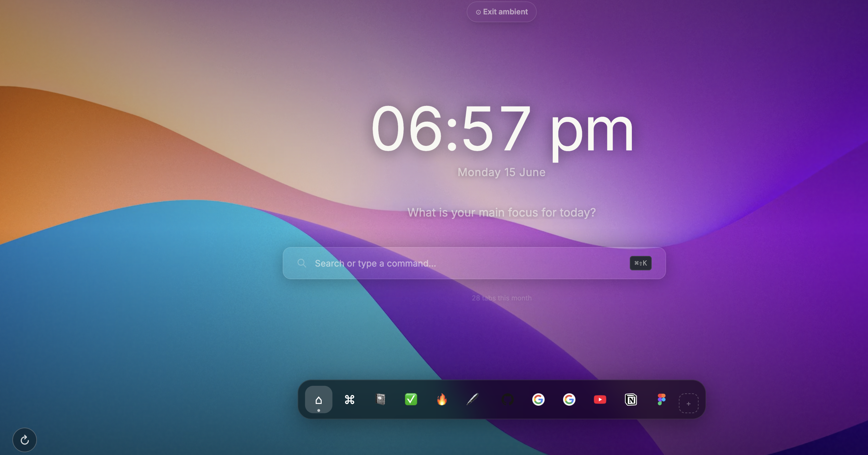Open the Google shortcut beside the GitHub icon
Screen dimensions: 868x455
click(538, 399)
